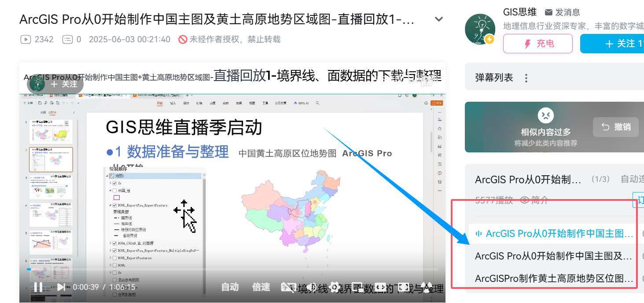The width and height of the screenshot is (644, 303).
Task: Follow the author with 关注 button
Action: 612,44
